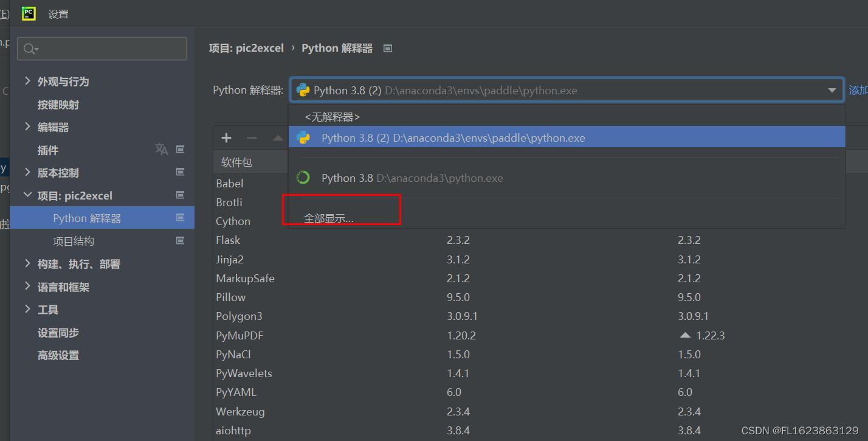868x441 pixels.
Task: Click the minus icon to uninstall package
Action: coord(252,138)
